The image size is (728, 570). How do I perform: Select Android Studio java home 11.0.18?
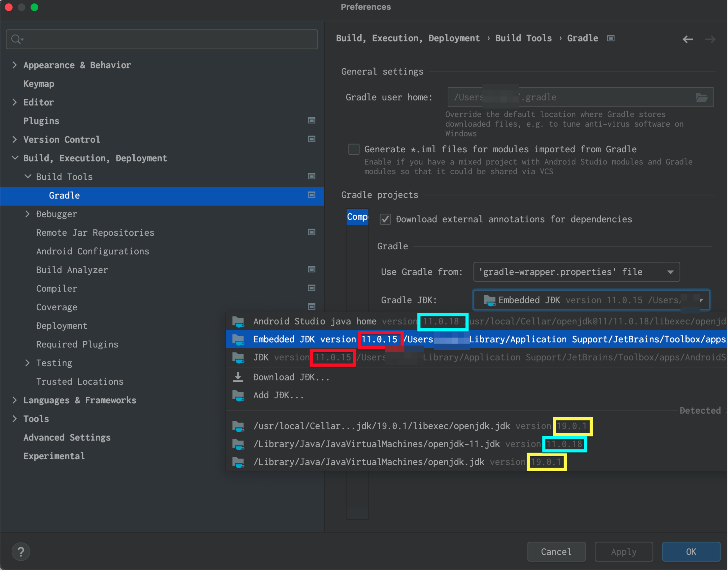(476, 322)
